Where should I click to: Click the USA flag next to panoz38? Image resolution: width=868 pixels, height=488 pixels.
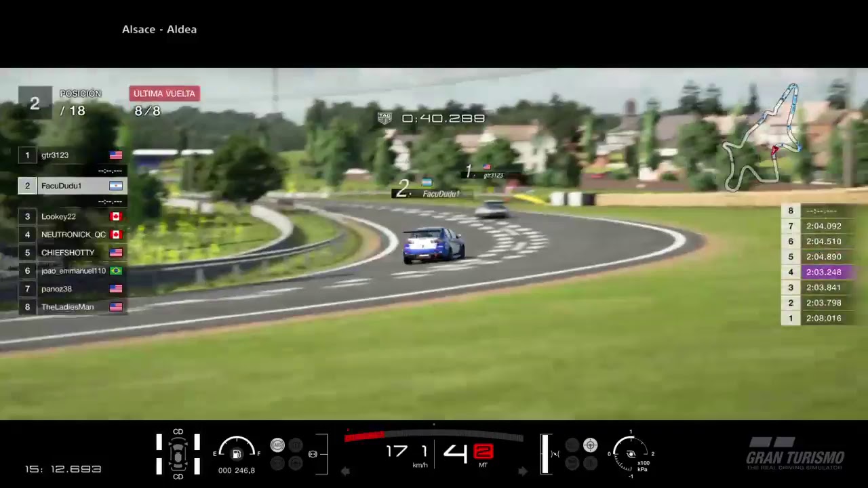click(x=116, y=289)
